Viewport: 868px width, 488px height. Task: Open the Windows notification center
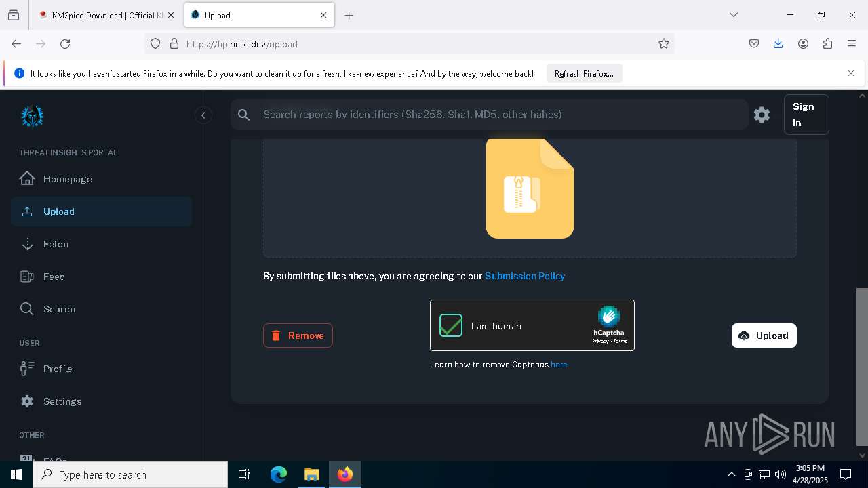846,474
